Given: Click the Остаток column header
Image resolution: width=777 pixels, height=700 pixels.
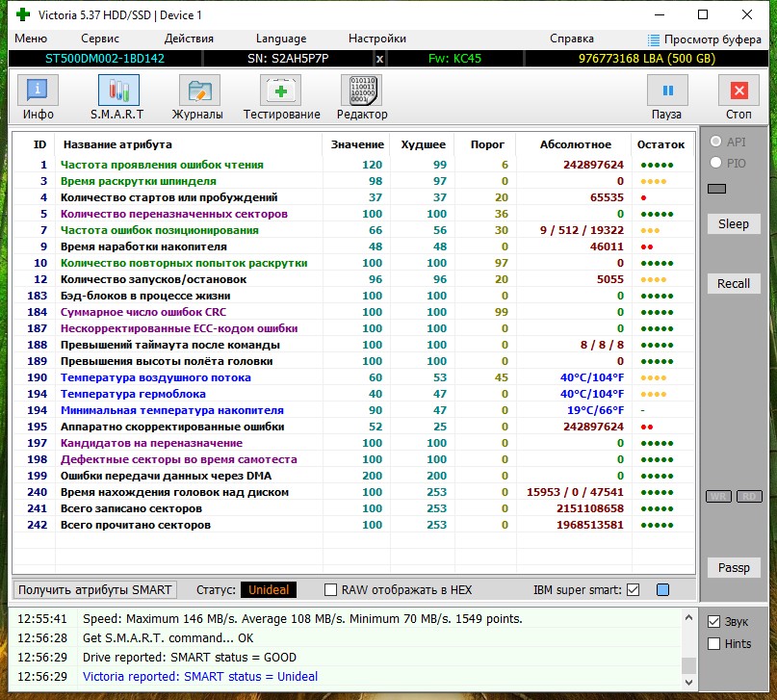Looking at the screenshot, I should coord(660,144).
